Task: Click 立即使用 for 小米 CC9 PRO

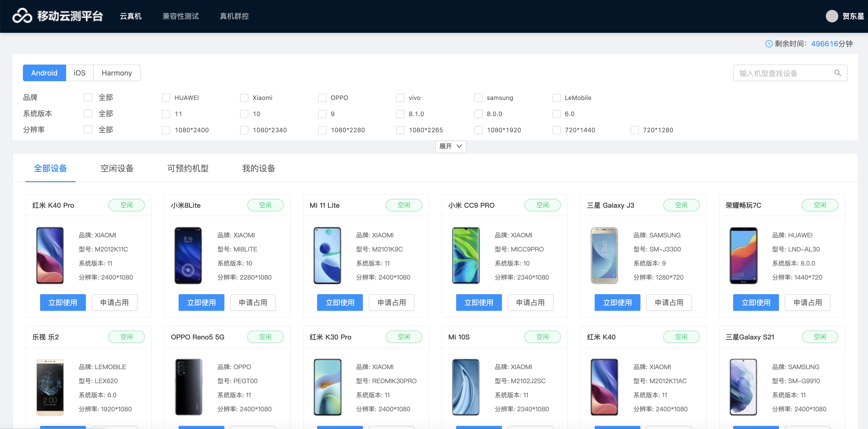Action: (479, 302)
